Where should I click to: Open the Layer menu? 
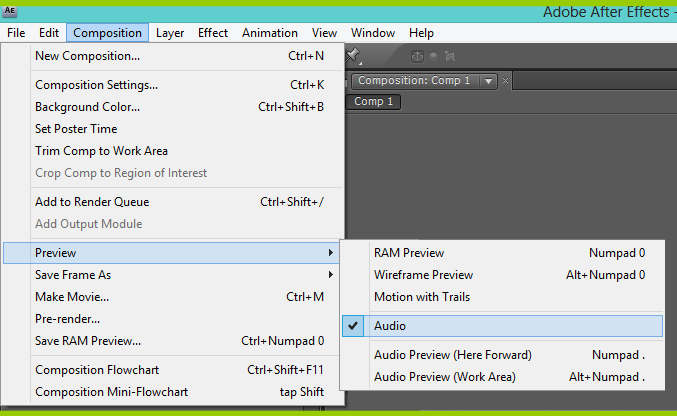pos(170,33)
